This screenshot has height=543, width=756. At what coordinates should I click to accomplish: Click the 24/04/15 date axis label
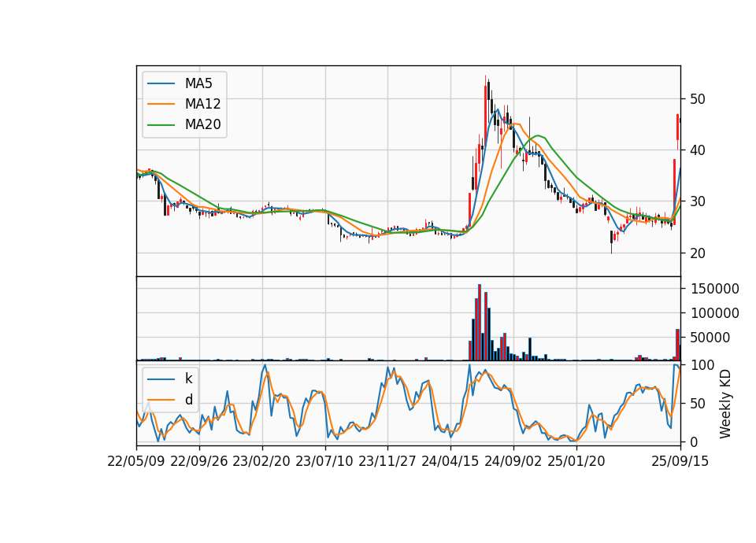(x=450, y=461)
